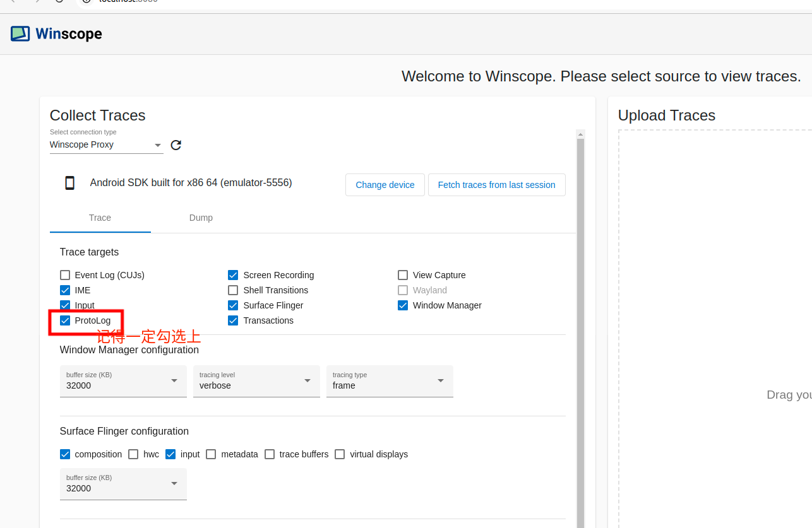Open Surface Flinger buffer size dropdown

123,484
